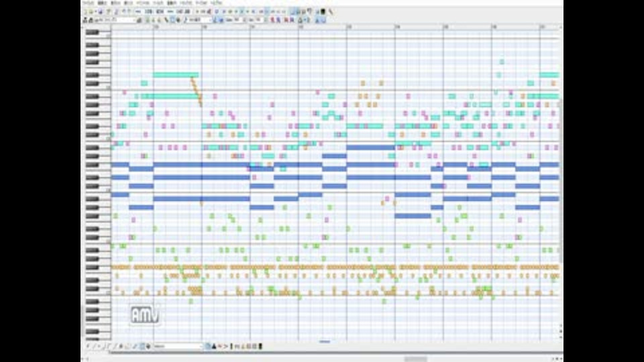
Task: Click the topmost piano key on the keyboard
Action: coord(93,32)
